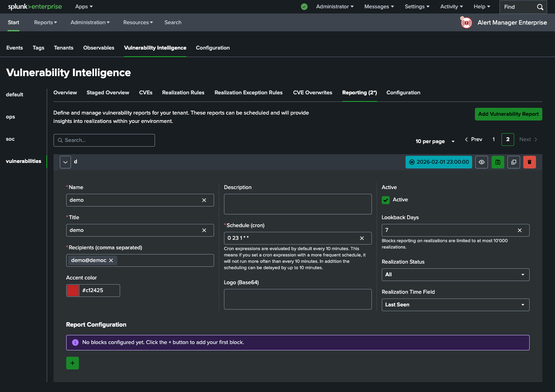Remove demo@democ recipient chip
The image size is (555, 392).
pos(111,260)
